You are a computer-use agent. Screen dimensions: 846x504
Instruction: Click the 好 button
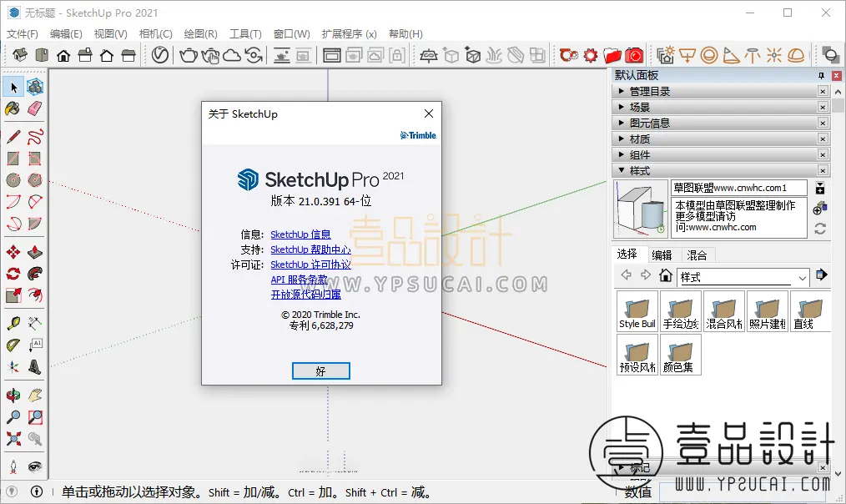[321, 371]
